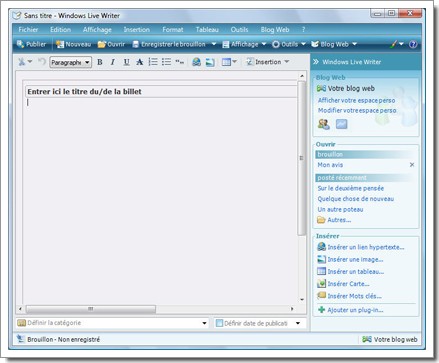This screenshot has height=363, width=439.
Task: Apply blockquote formatting
Action: pyautogui.click(x=180, y=62)
